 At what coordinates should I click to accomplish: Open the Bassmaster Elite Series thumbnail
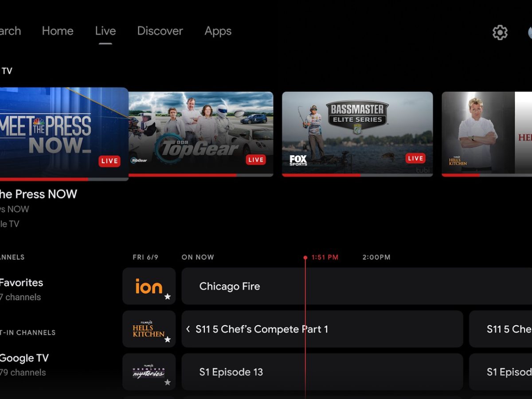point(357,133)
